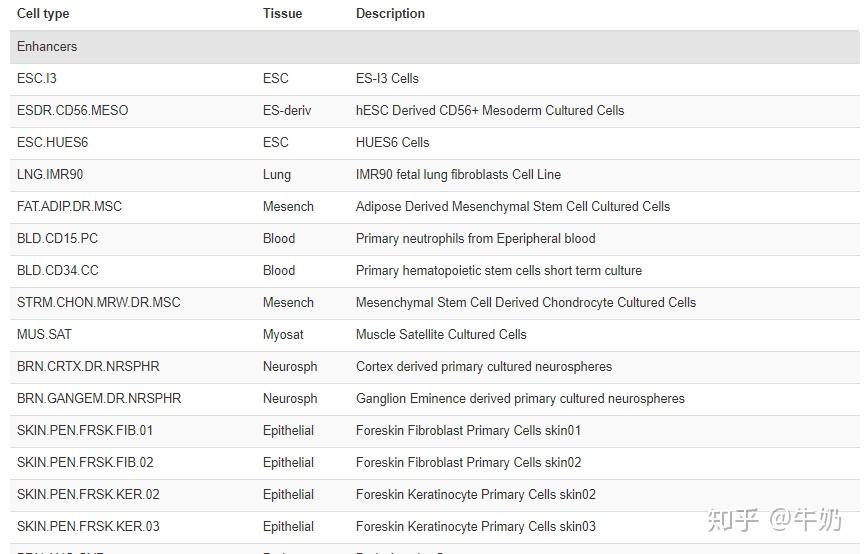864x554 pixels.
Task: Select LNG.IMR90 cell type entry
Action: (x=50, y=174)
